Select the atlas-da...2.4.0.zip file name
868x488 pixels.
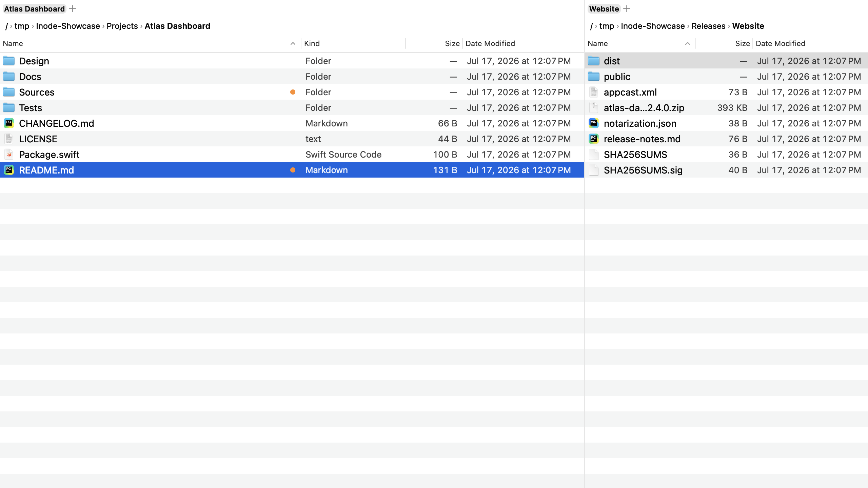(x=644, y=108)
